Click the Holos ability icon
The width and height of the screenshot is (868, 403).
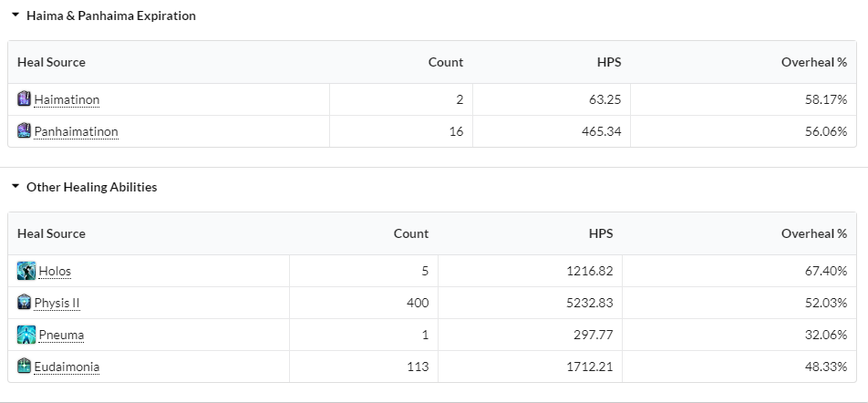point(26,271)
